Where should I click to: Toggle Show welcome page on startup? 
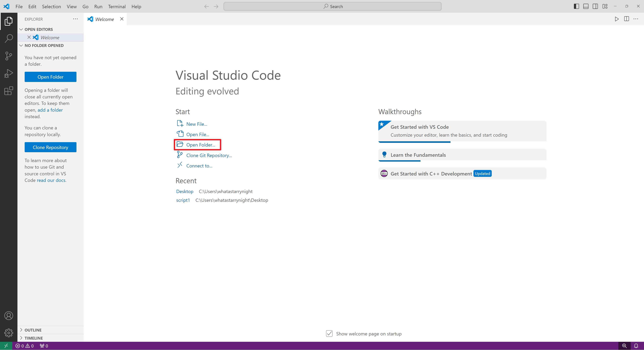pos(329,334)
